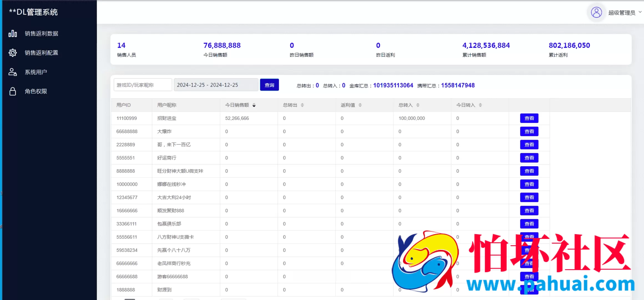644x300 pixels.
Task: Click 查看 for user 好运商行
Action: pos(529,158)
